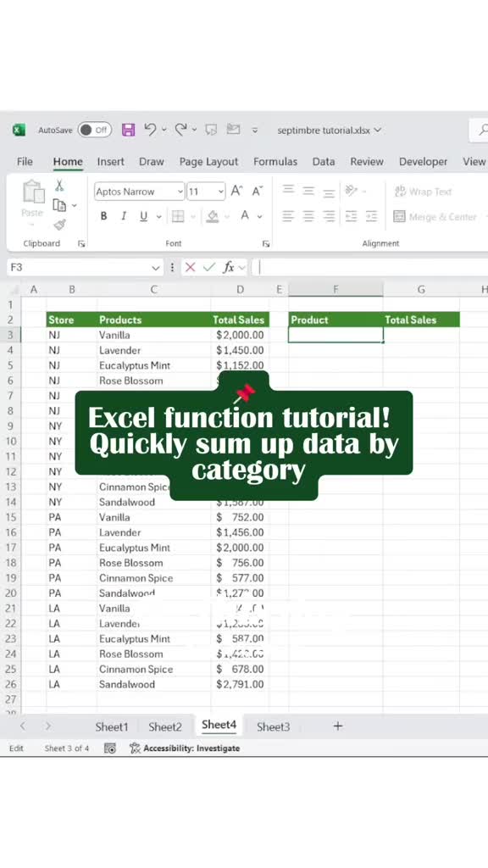
Task: Open the Redo history dropdown arrow
Action: [x=194, y=130]
